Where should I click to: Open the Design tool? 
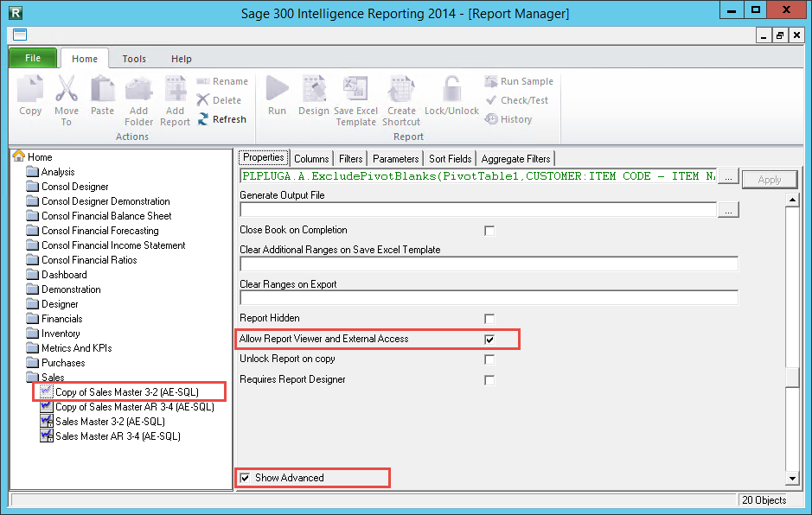(314, 89)
